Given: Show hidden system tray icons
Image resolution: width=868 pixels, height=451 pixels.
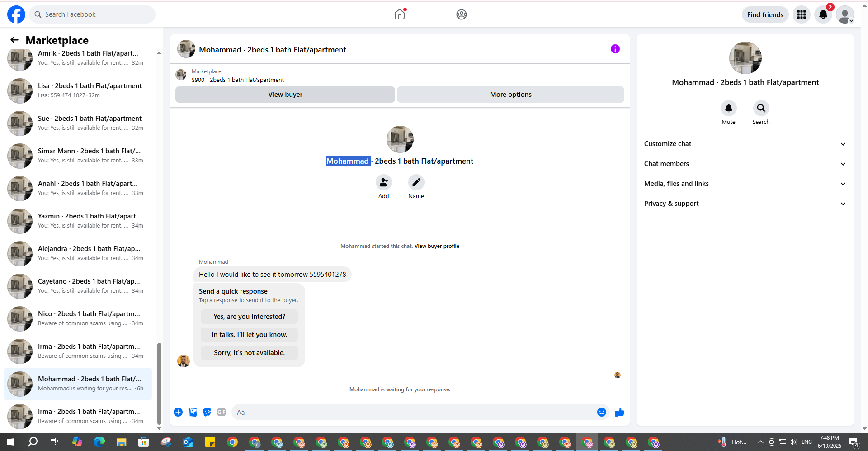Looking at the screenshot, I should (x=761, y=442).
